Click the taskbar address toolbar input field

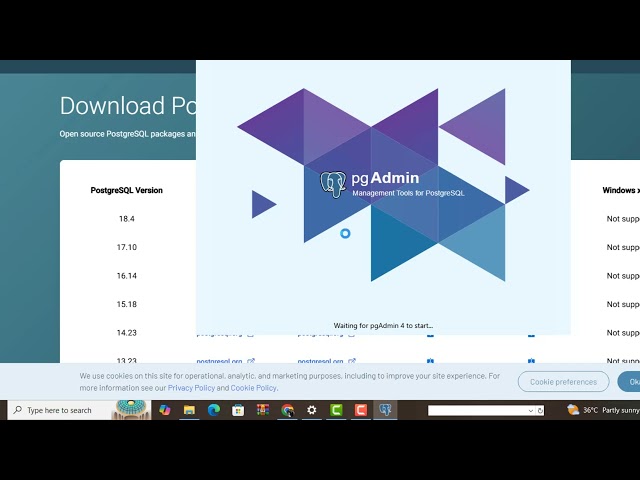(478, 411)
